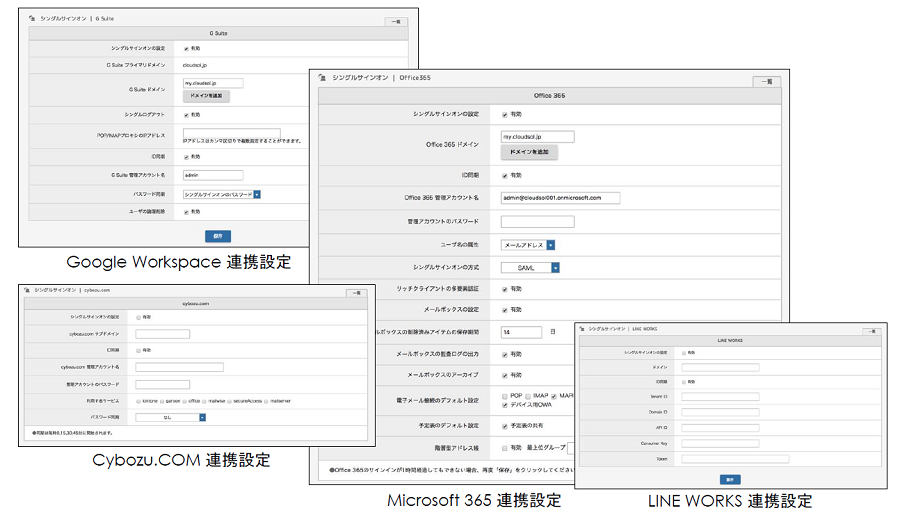Open G Suite パスワード同期 dropdown
900x515 pixels.
[x=222, y=195]
